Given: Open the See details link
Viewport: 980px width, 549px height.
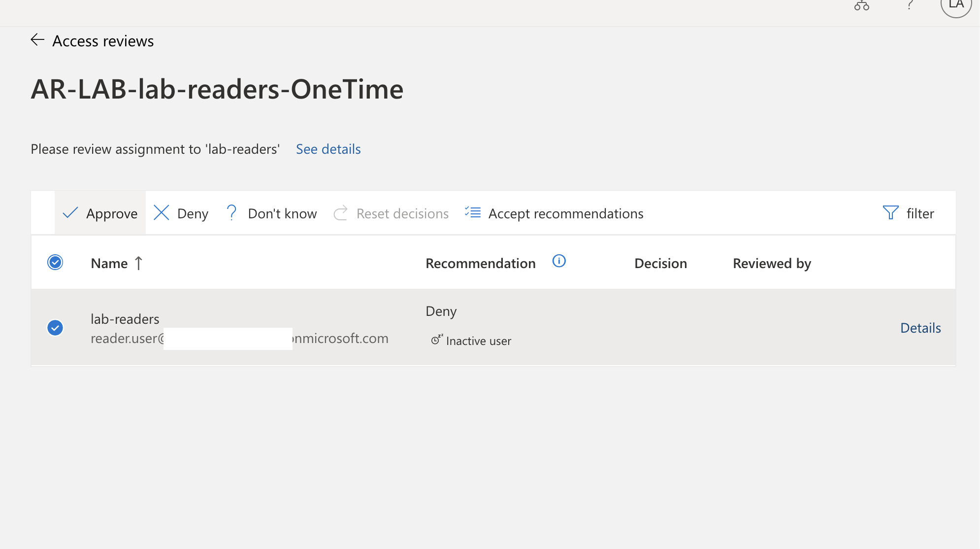Looking at the screenshot, I should [328, 149].
